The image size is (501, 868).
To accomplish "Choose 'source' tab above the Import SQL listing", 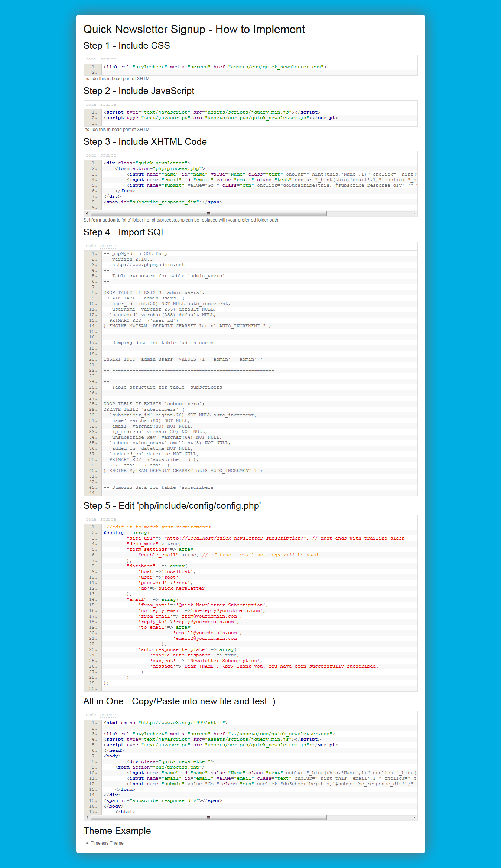I will pos(108,246).
